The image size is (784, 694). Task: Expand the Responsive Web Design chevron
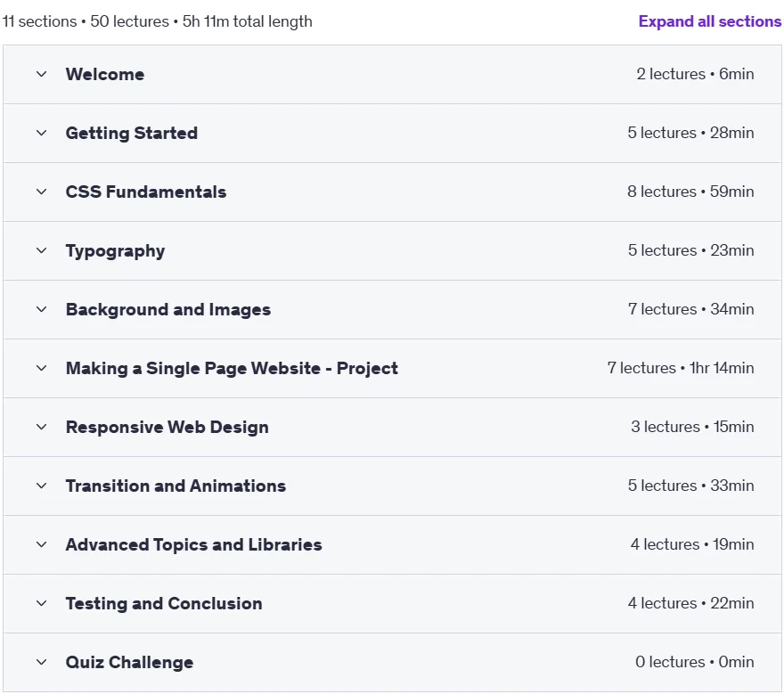coord(42,427)
